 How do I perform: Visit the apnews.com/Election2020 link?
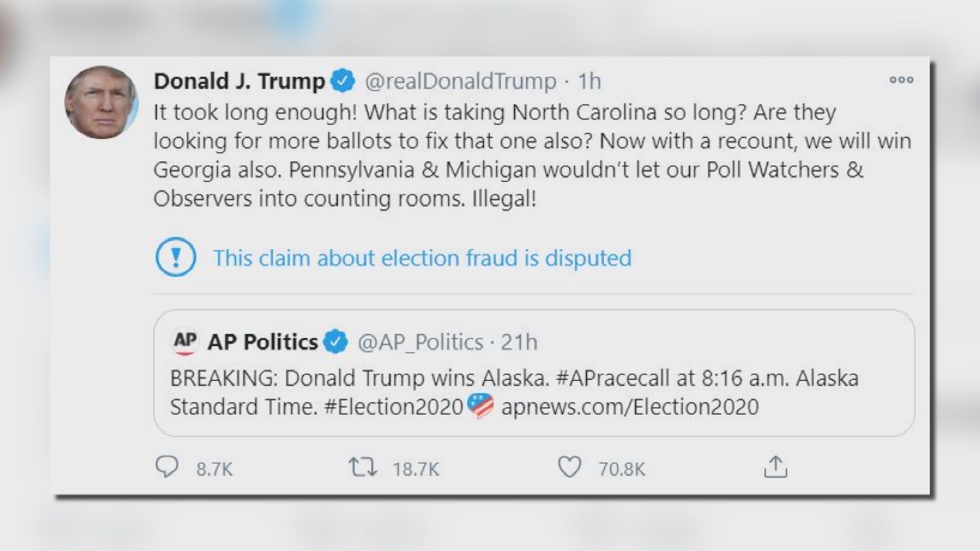630,407
